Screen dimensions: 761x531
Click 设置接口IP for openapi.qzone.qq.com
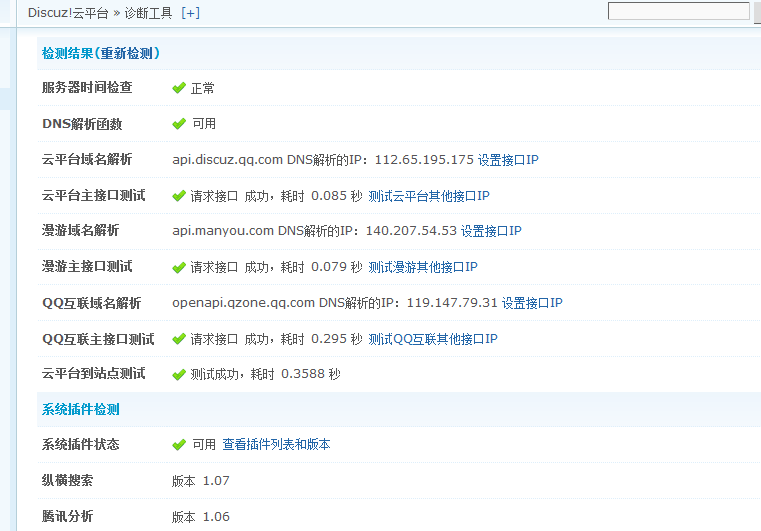(532, 303)
